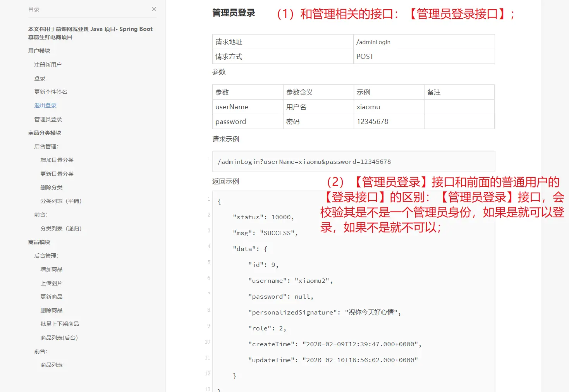Jump to 分类列表（平铺）
Image resolution: width=569 pixels, height=392 pixels.
(x=61, y=201)
